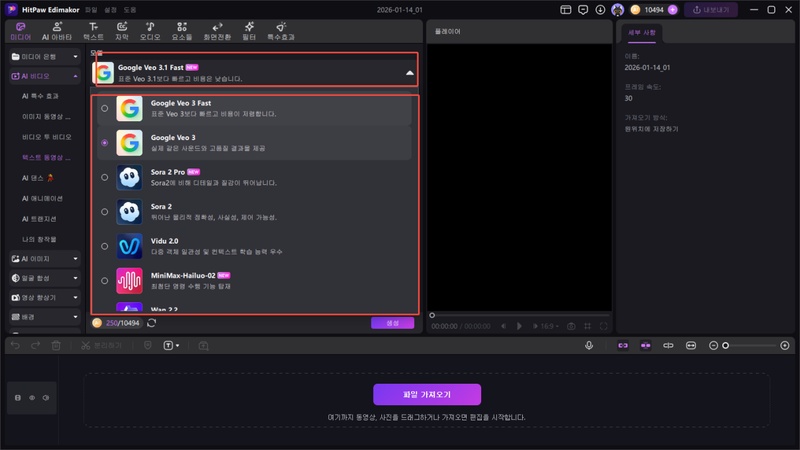Open the 특수효과 effects tab

coord(281,31)
